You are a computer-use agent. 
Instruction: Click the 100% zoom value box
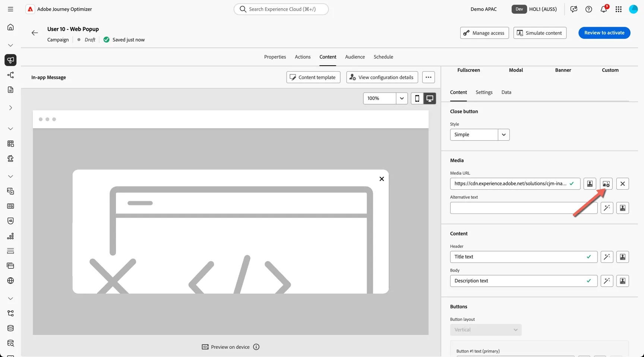[379, 98]
